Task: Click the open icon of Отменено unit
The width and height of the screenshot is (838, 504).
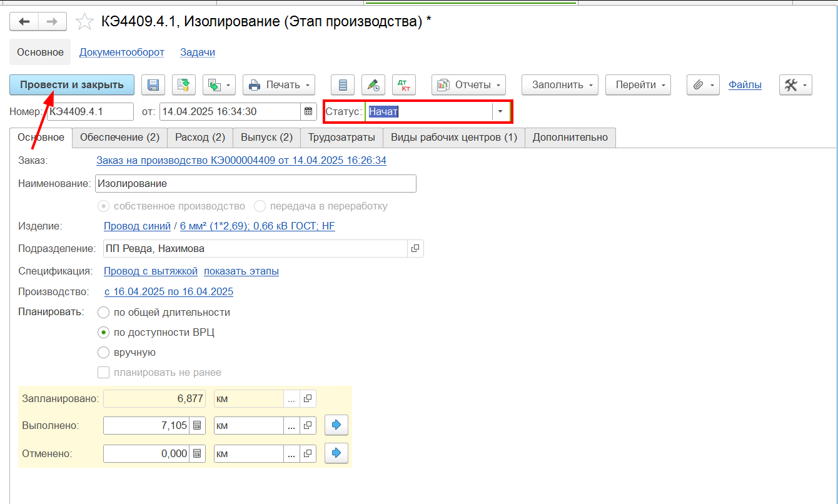Action: tap(308, 454)
